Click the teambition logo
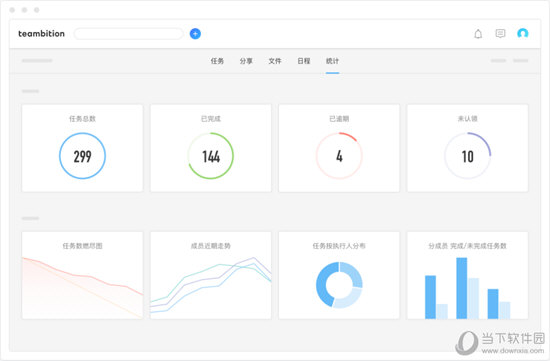The height and width of the screenshot is (361, 550). tap(41, 34)
